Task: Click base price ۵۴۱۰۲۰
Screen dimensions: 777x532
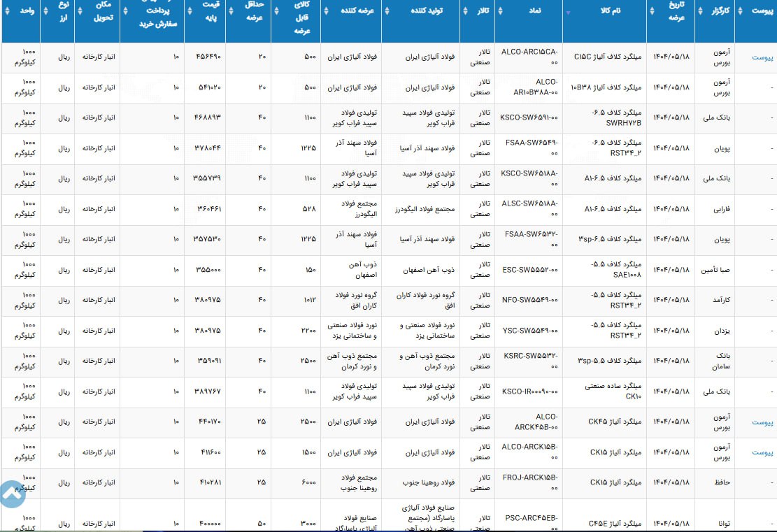Action: (x=209, y=87)
